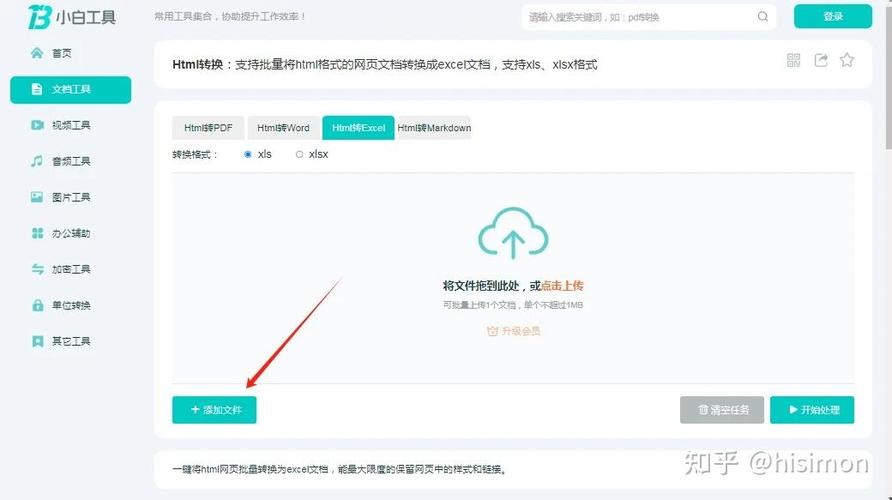Switch to the Html转Excel tab
Image resolution: width=892 pixels, height=500 pixels.
pos(358,128)
